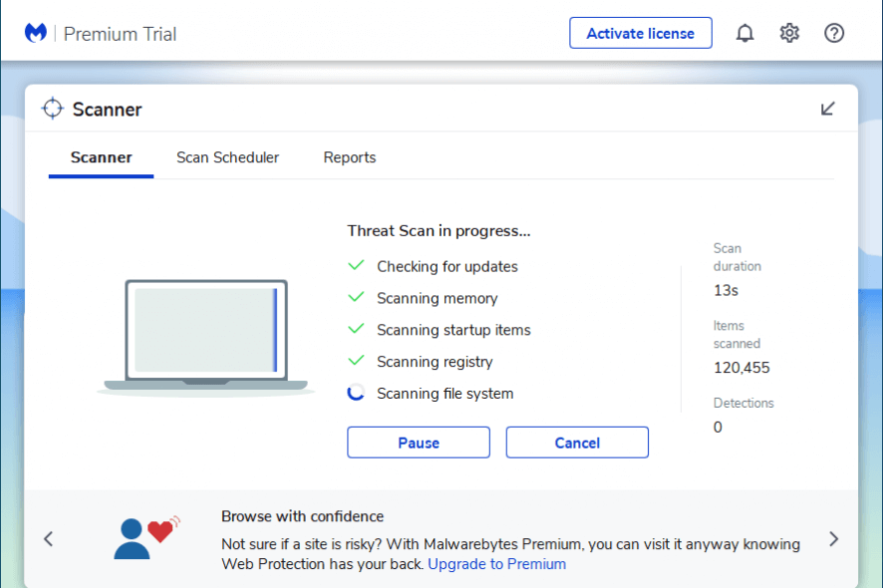Click the 'Detections' label

(x=743, y=404)
